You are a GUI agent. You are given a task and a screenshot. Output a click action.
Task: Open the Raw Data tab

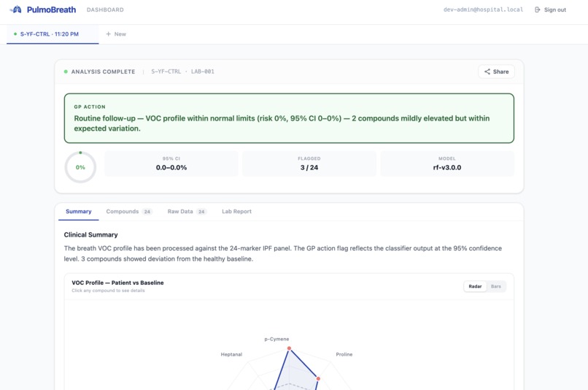[x=187, y=211]
